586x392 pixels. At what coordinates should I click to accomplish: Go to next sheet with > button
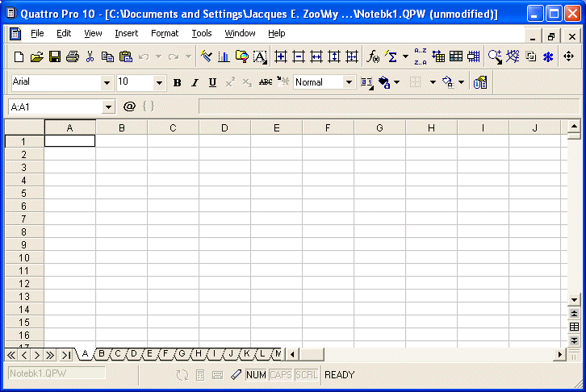37,355
